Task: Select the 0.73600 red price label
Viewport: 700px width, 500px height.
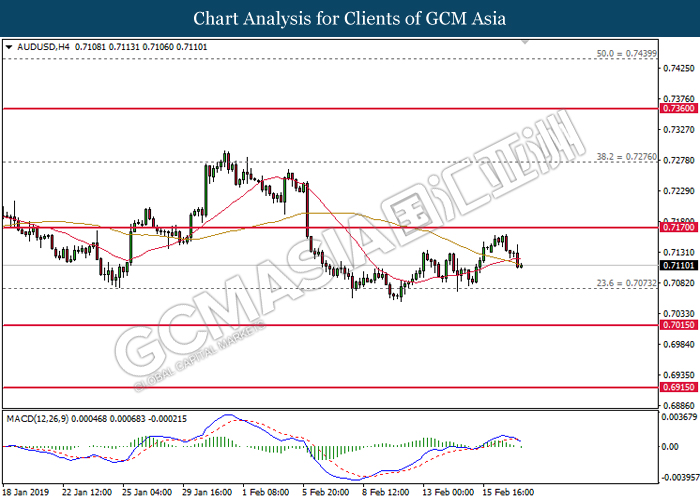Action: pos(679,108)
